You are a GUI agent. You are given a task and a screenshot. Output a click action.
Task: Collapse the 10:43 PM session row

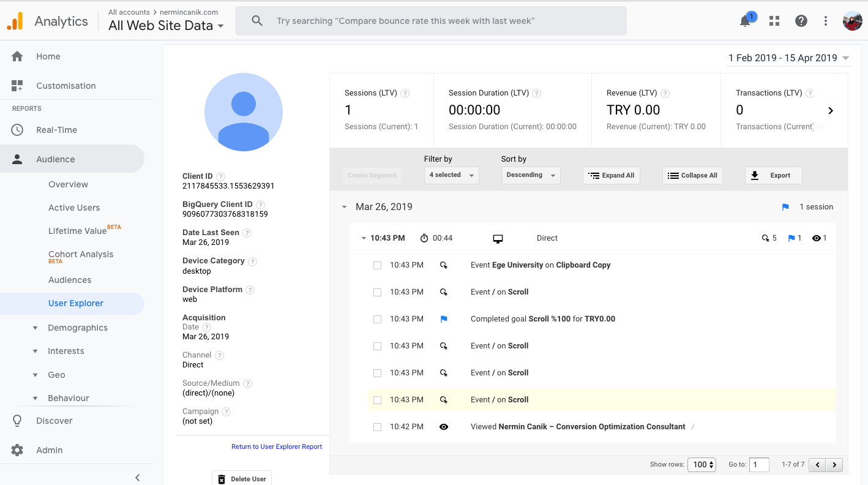(364, 238)
